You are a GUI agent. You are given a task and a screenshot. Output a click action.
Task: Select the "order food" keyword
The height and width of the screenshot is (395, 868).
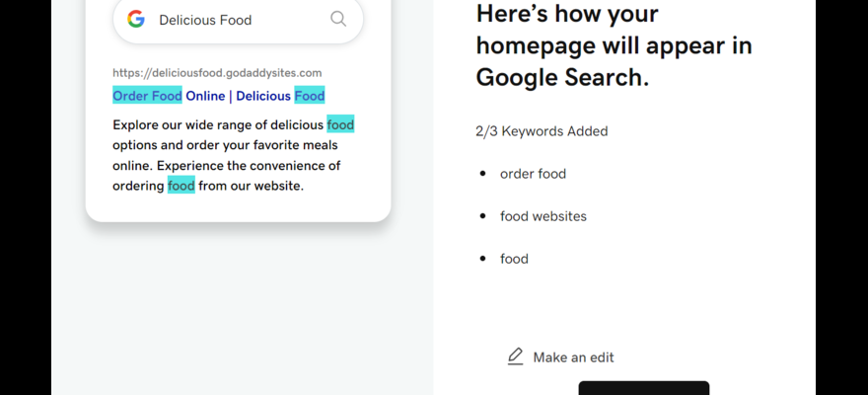(x=533, y=174)
